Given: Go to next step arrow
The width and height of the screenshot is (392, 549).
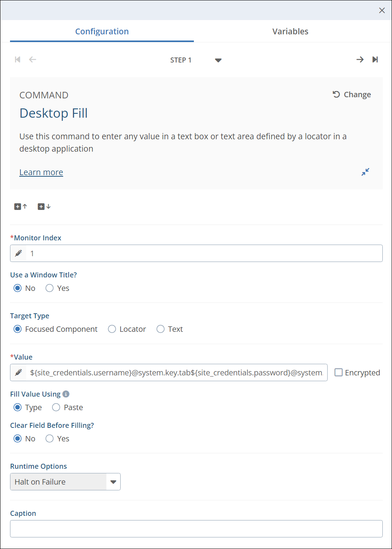Looking at the screenshot, I should pyautogui.click(x=360, y=59).
